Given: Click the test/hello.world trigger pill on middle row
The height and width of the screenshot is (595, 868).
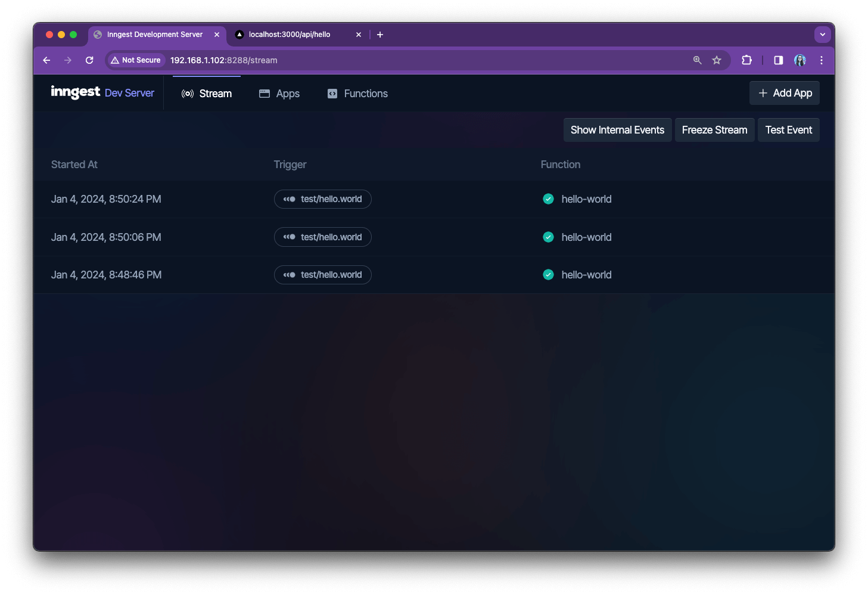Looking at the screenshot, I should coord(322,237).
